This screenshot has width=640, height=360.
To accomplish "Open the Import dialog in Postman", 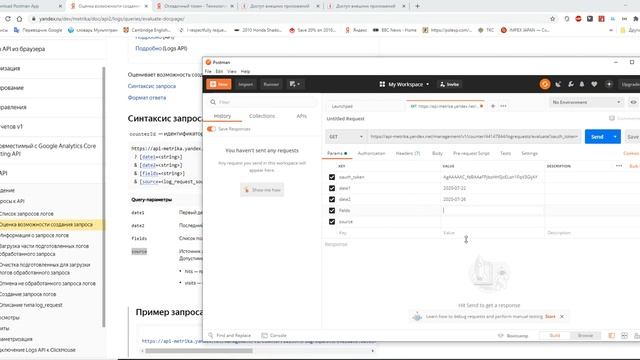I will pos(245,84).
